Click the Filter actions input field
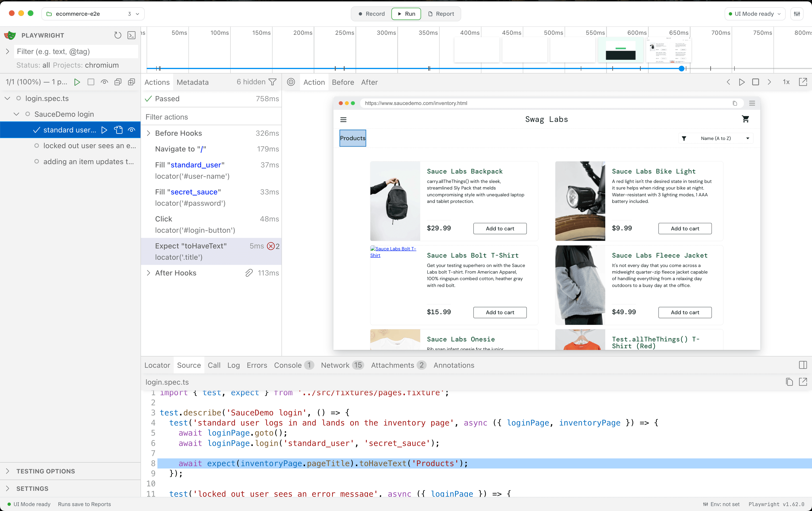The height and width of the screenshot is (511, 812). tap(211, 117)
